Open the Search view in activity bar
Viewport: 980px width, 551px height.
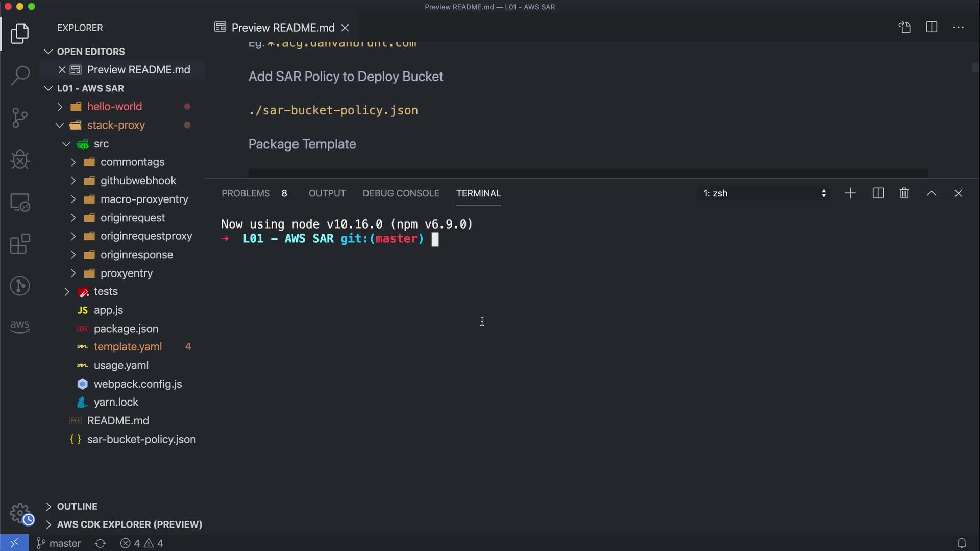coord(20,76)
